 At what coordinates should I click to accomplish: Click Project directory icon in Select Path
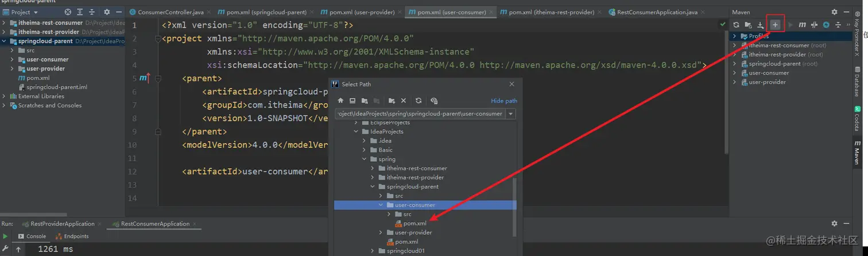click(x=365, y=100)
